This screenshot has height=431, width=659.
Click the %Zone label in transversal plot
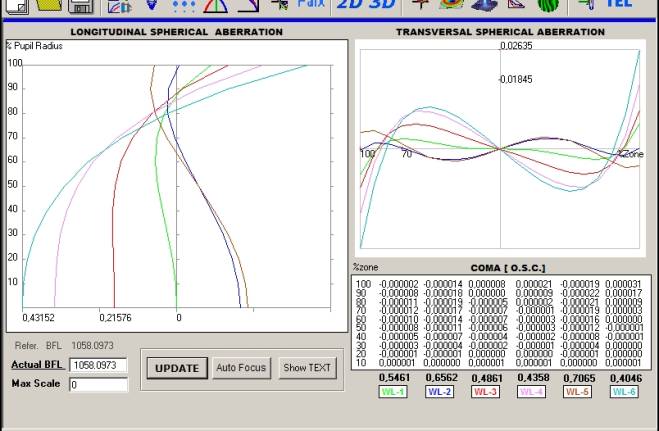[x=630, y=154]
